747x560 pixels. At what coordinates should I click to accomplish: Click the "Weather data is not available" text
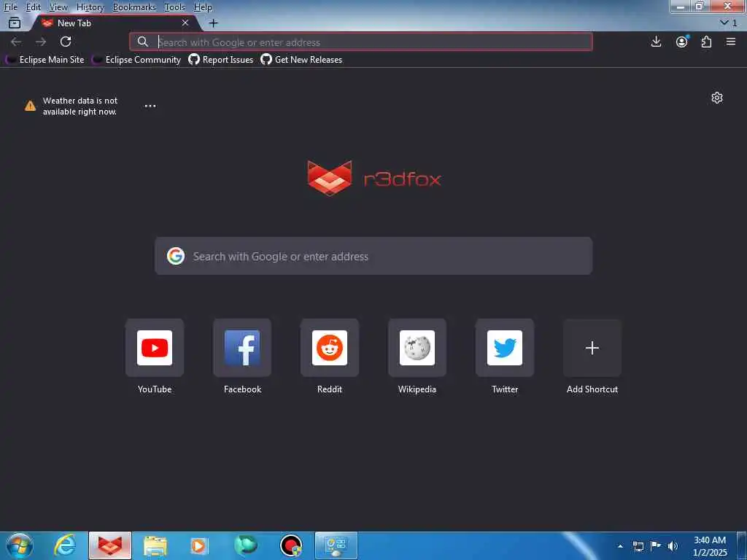tap(80, 106)
